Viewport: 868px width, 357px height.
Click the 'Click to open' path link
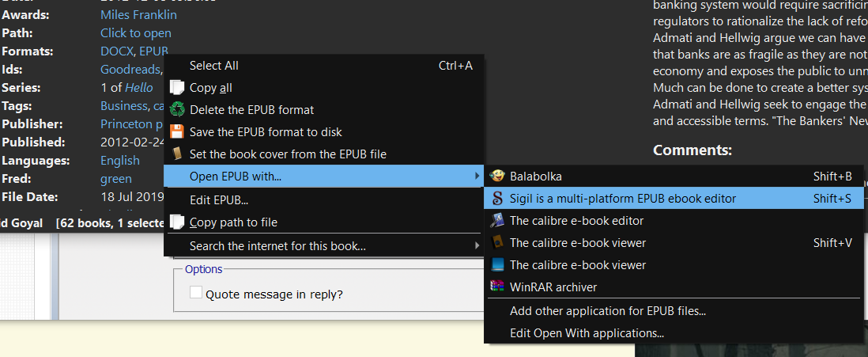[135, 33]
